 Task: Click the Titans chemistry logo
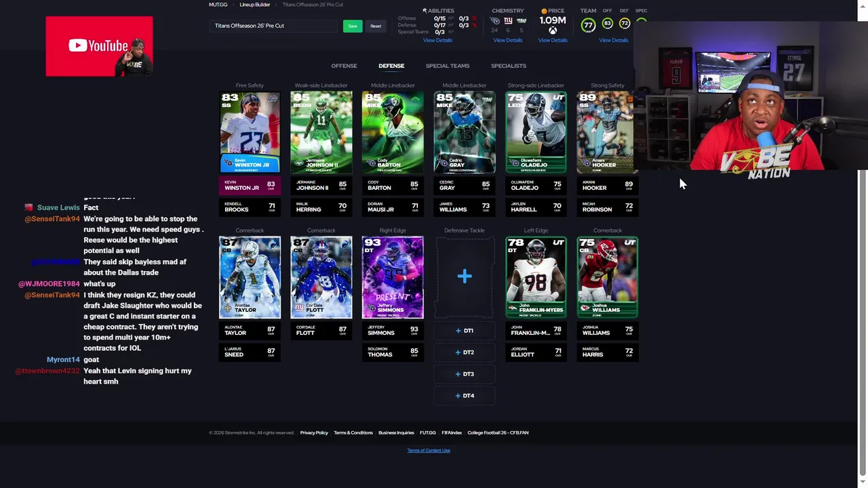pyautogui.click(x=495, y=21)
